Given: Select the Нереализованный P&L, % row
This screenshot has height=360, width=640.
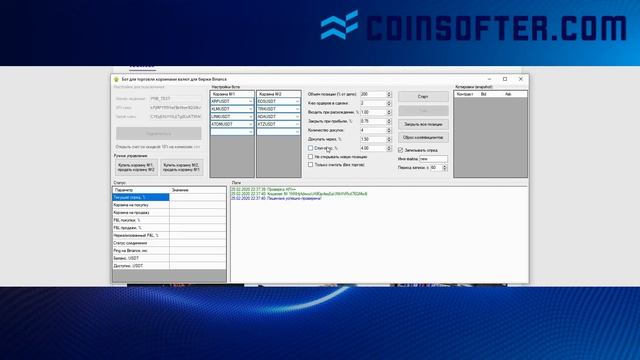Looking at the screenshot, I should 169,236.
